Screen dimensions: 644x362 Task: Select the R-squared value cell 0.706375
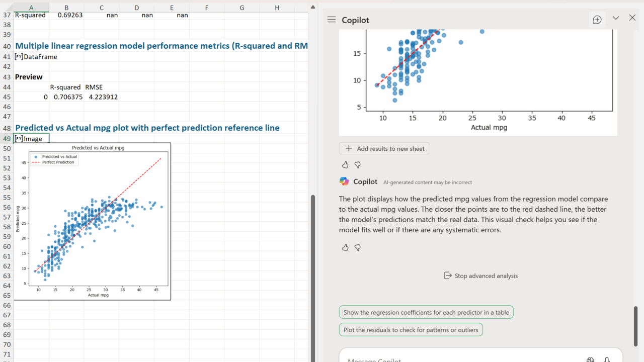click(x=68, y=97)
